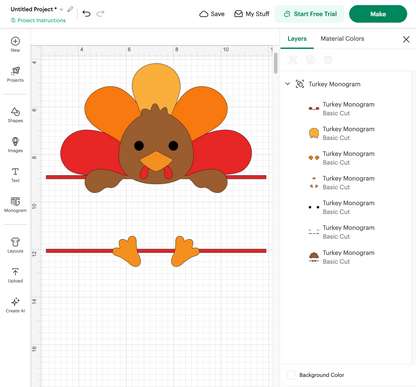Select the Text tool
The height and width of the screenshot is (387, 416).
[x=15, y=172]
